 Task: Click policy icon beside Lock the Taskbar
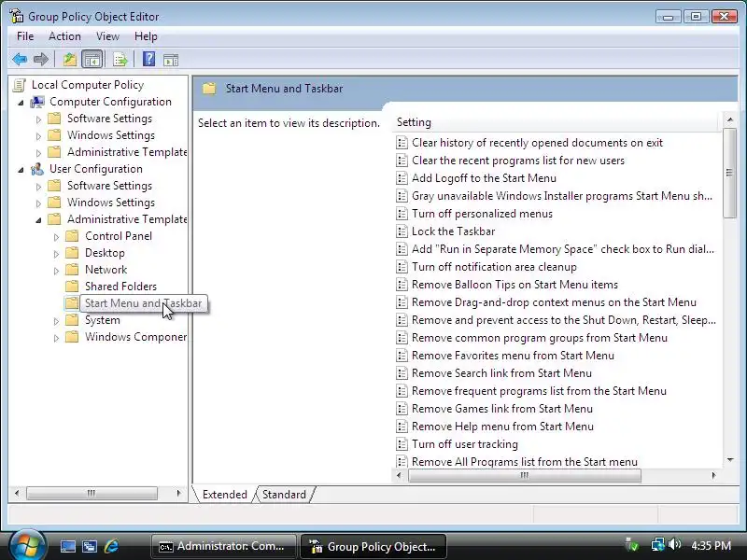pos(402,231)
